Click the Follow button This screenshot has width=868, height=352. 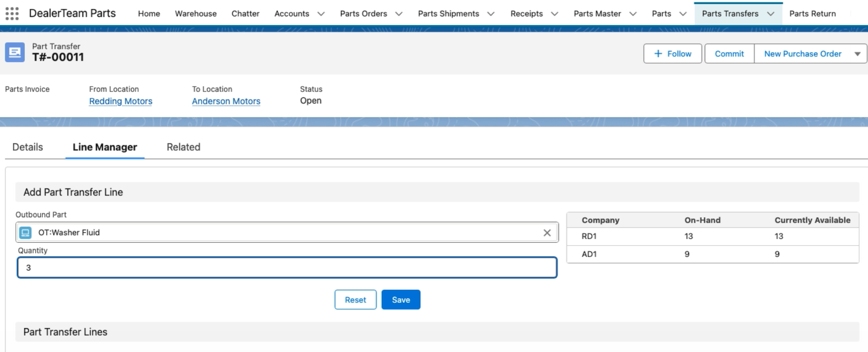672,54
